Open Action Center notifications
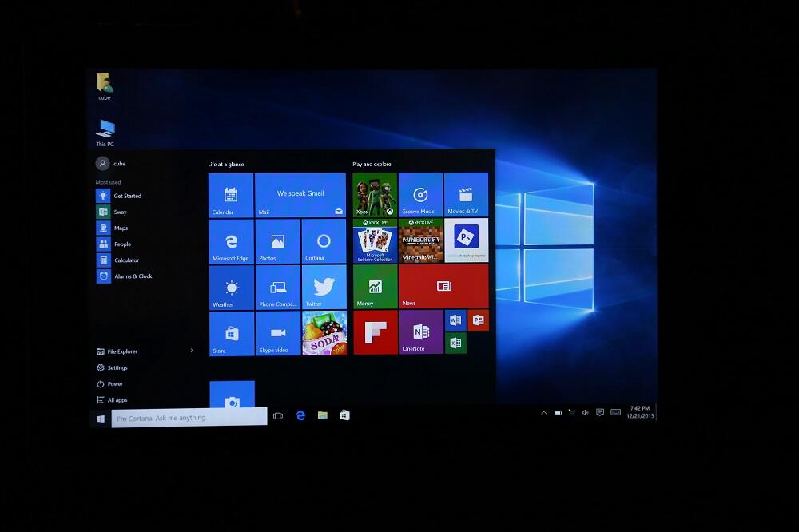The height and width of the screenshot is (532, 799). pyautogui.click(x=600, y=412)
